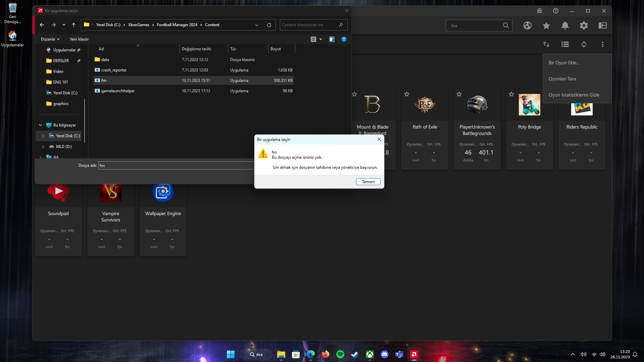Click the Content klasöründe ara search box
This screenshot has width=644, height=362.
coord(313,25)
